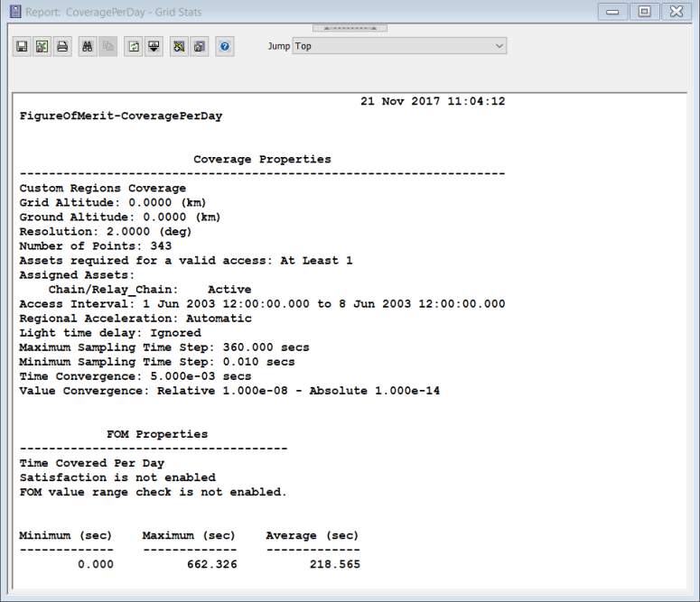
Task: Open Find using the binoculars icon
Action: [88, 46]
